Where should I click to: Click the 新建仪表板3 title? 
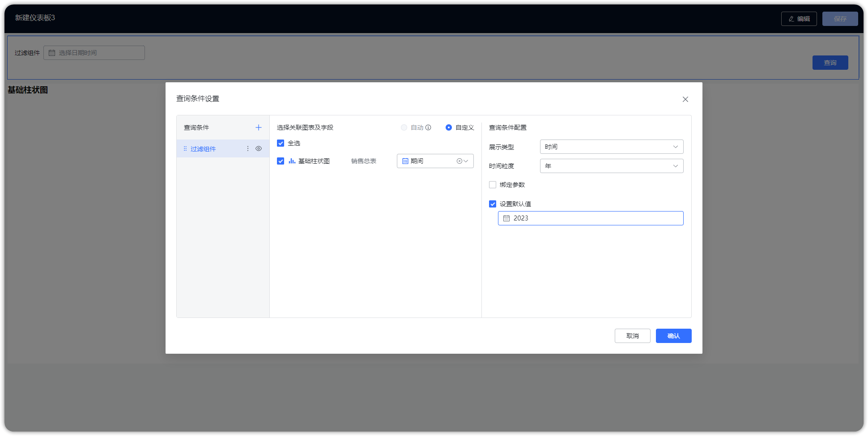(35, 17)
